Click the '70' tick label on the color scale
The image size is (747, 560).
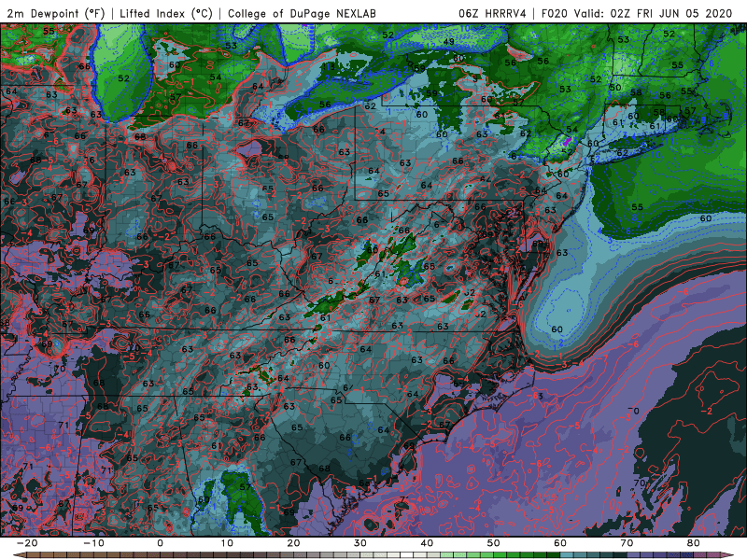(627, 543)
